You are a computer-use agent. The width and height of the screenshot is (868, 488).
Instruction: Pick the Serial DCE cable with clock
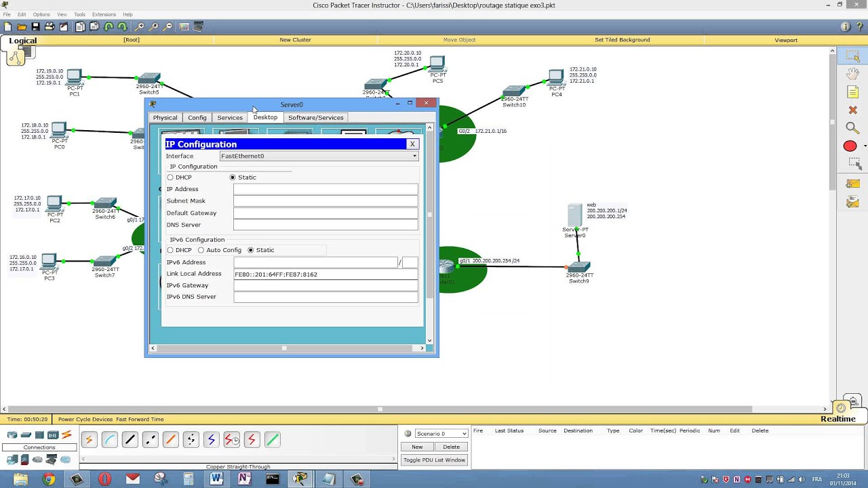pyautogui.click(x=231, y=440)
